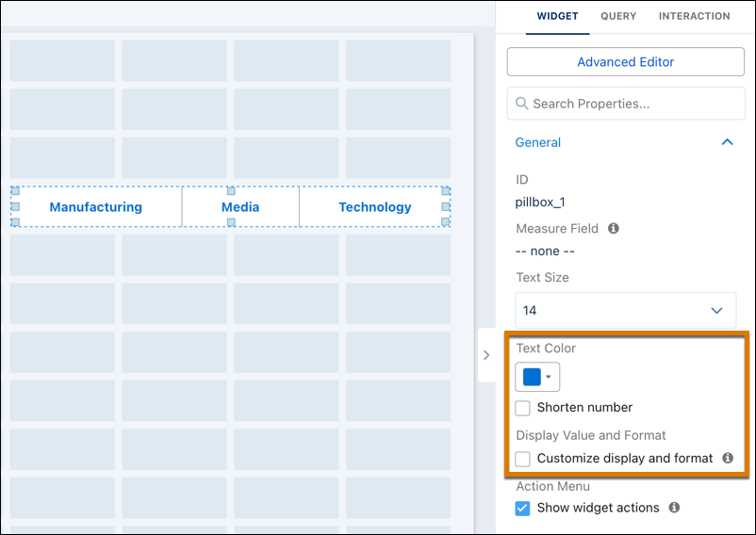The height and width of the screenshot is (535, 756).
Task: Click the right-middle resize handle of pillbox widget
Action: pos(446,206)
